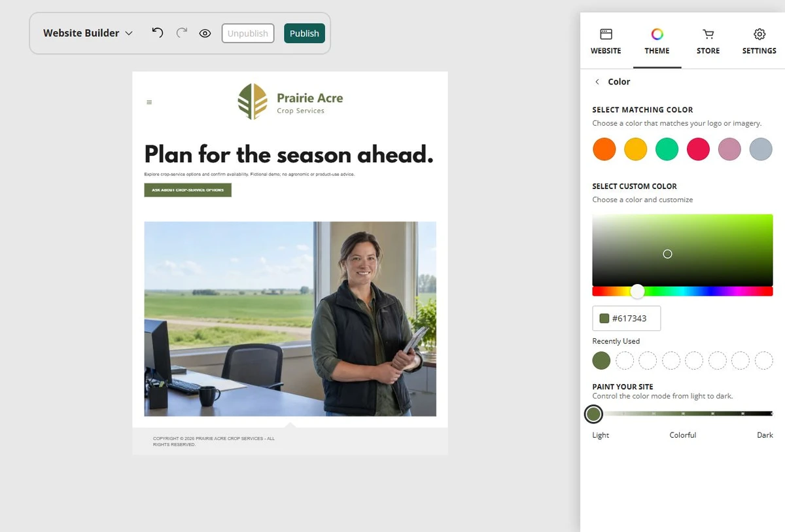785x532 pixels.
Task: Click the redo arrow icon
Action: pyautogui.click(x=182, y=33)
